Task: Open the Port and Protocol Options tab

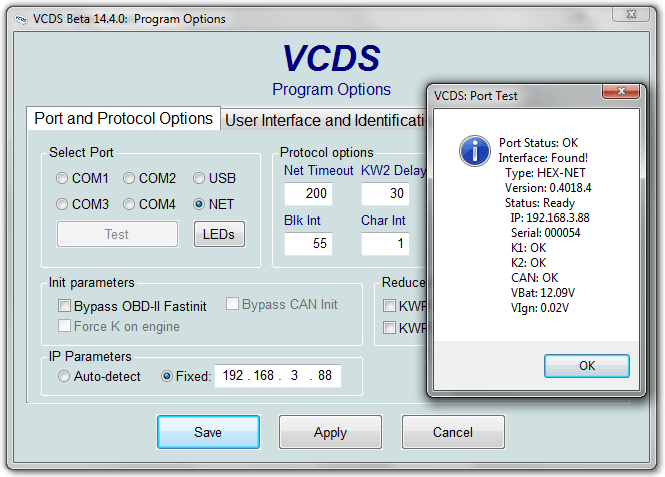Action: coord(123,118)
